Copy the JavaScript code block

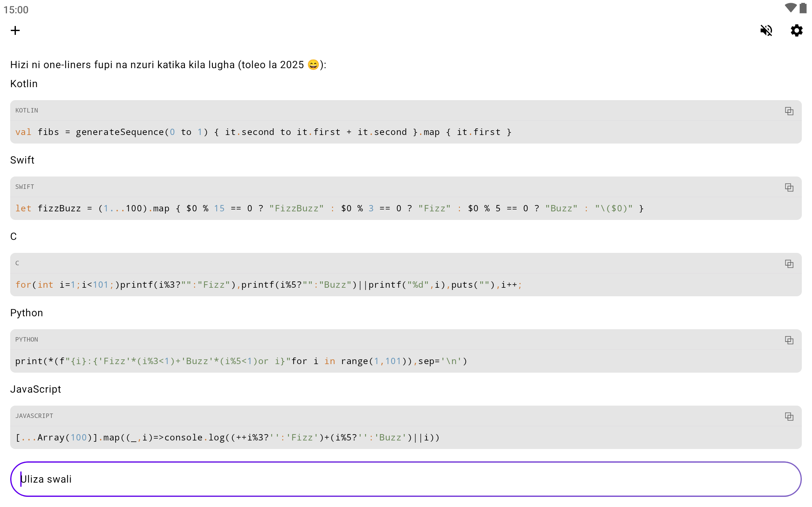tap(789, 417)
